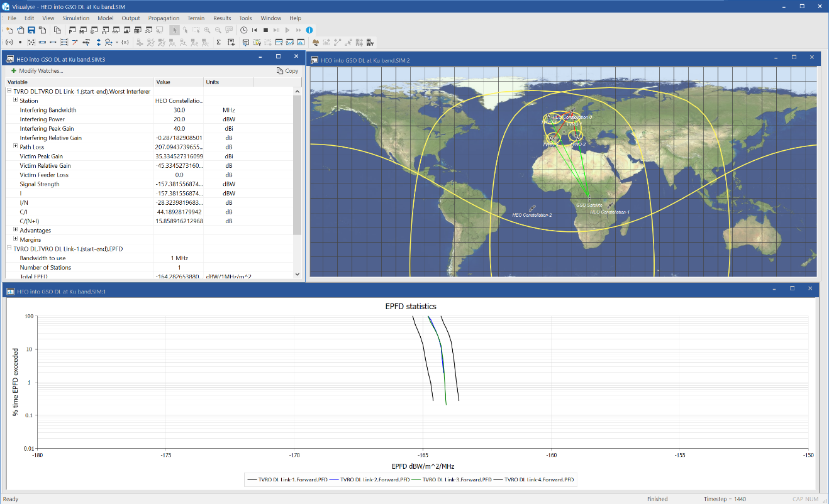Screen dimensions: 829x504
Task: Click the zoom-to-rectangle selection icon
Action: (x=196, y=30)
